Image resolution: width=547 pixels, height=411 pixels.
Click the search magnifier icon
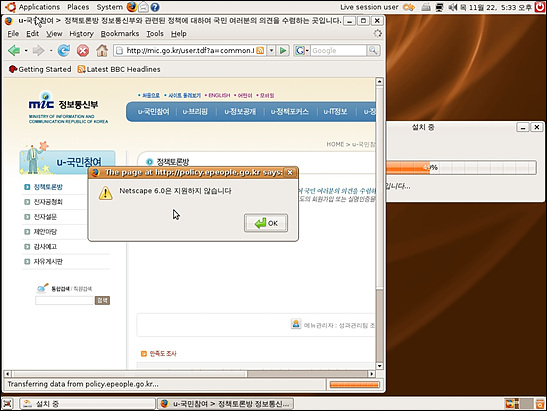coord(373,51)
